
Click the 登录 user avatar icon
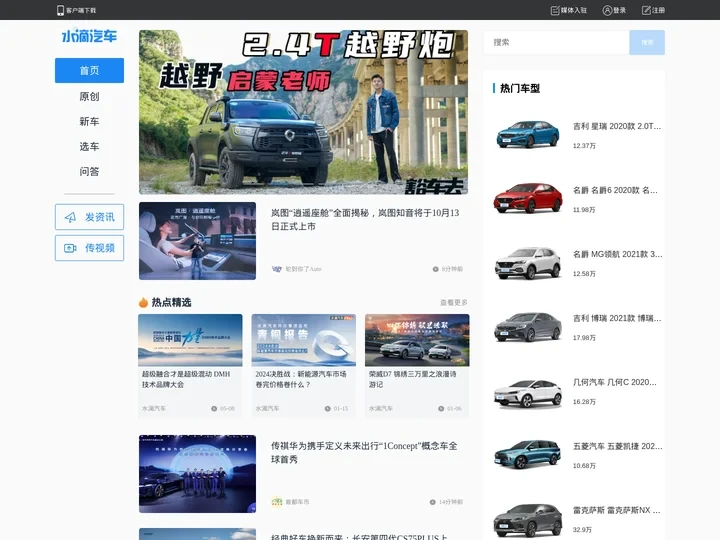(607, 10)
